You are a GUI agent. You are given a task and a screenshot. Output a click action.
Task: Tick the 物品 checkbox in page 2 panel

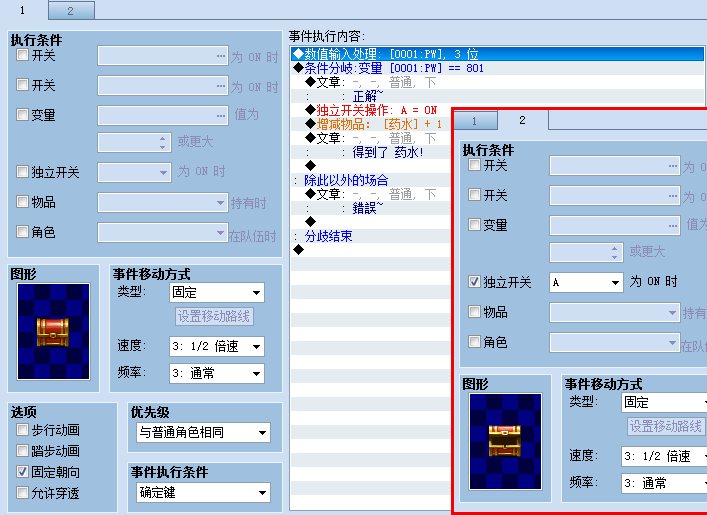[474, 312]
